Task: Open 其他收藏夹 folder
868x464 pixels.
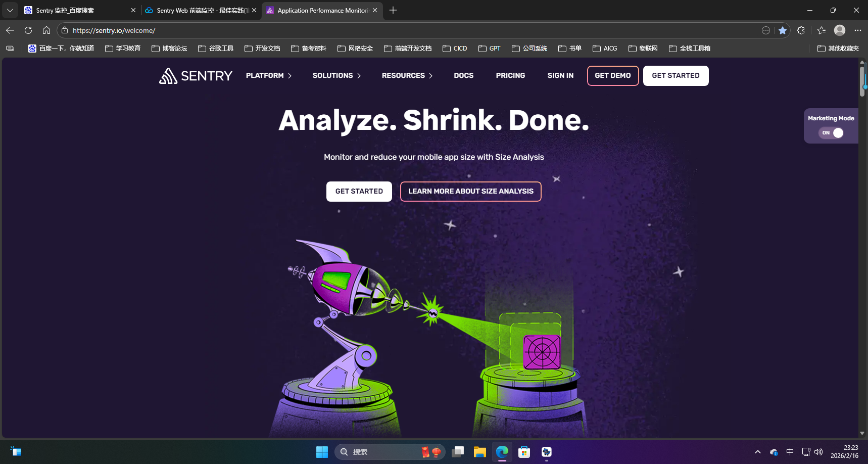Action: coord(838,49)
